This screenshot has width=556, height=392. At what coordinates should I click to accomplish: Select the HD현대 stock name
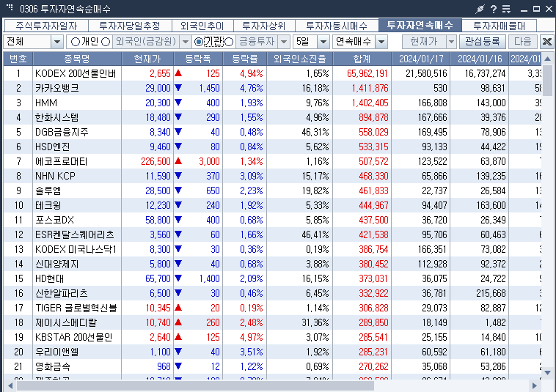(x=49, y=278)
